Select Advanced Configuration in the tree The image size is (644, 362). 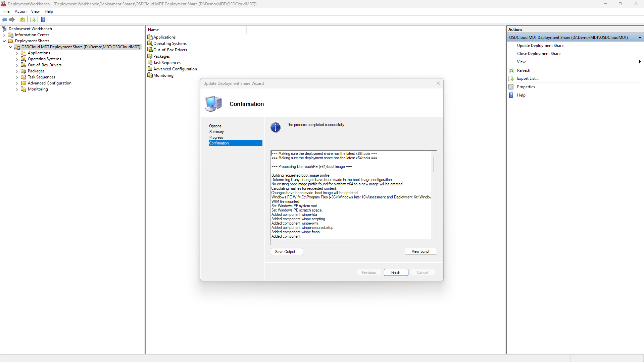click(49, 83)
